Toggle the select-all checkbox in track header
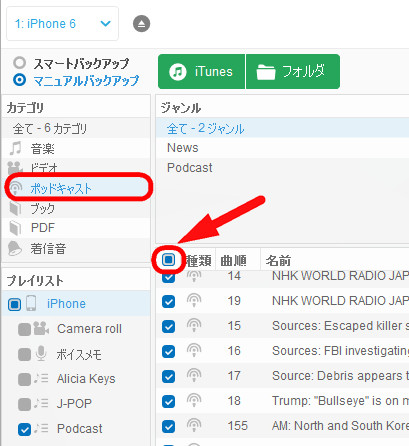The width and height of the screenshot is (409, 446). [168, 260]
